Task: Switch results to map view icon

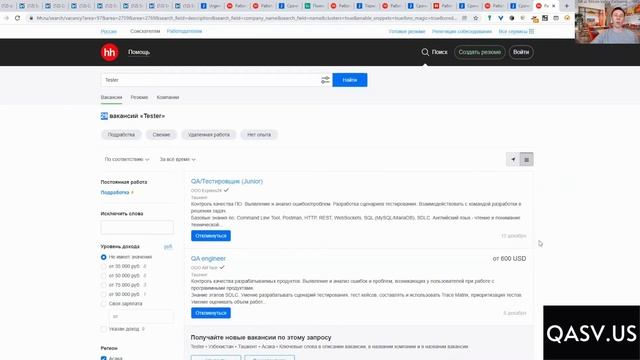Action: click(x=513, y=160)
